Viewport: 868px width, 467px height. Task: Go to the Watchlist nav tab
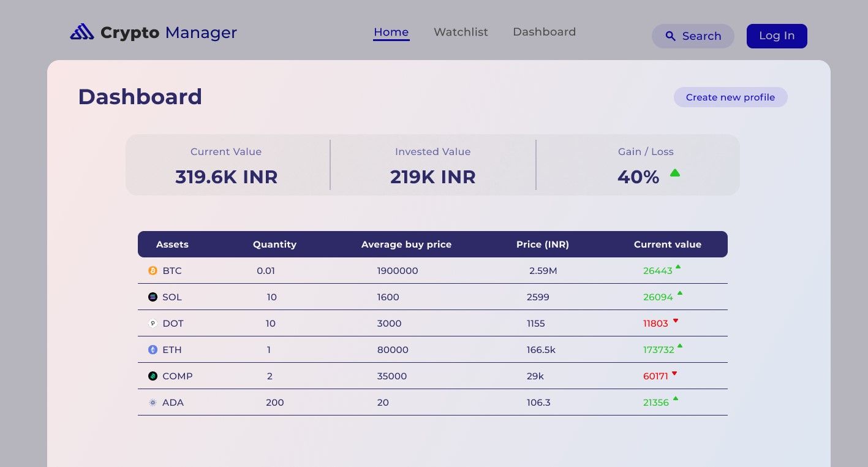coord(461,32)
